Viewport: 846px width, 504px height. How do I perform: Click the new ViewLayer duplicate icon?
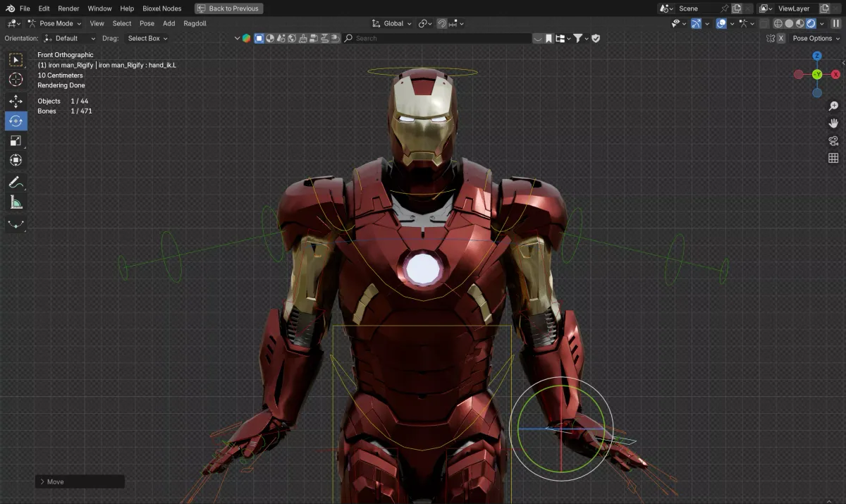click(824, 8)
